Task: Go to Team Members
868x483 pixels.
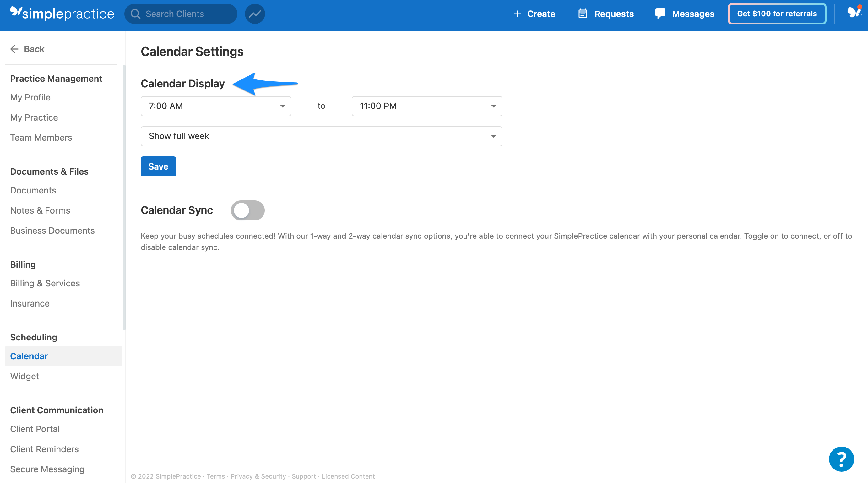Action: click(x=41, y=138)
